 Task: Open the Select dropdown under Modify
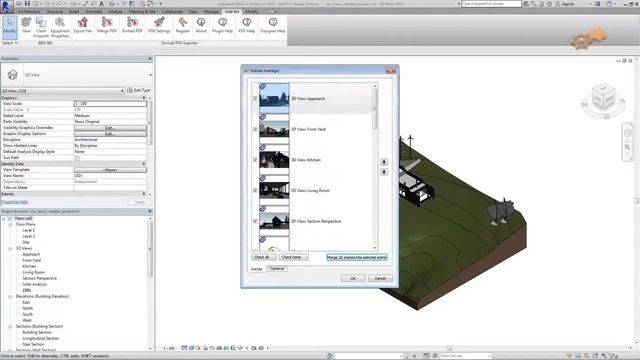10,43
